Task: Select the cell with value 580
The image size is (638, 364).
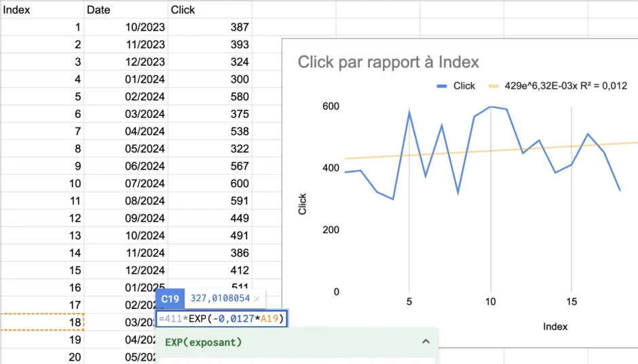Action: pos(210,97)
